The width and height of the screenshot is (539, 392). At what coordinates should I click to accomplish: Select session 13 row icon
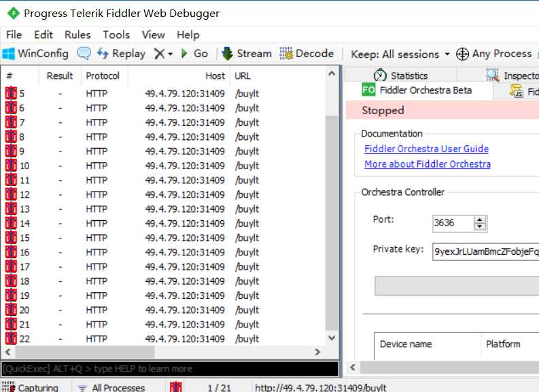click(11, 209)
